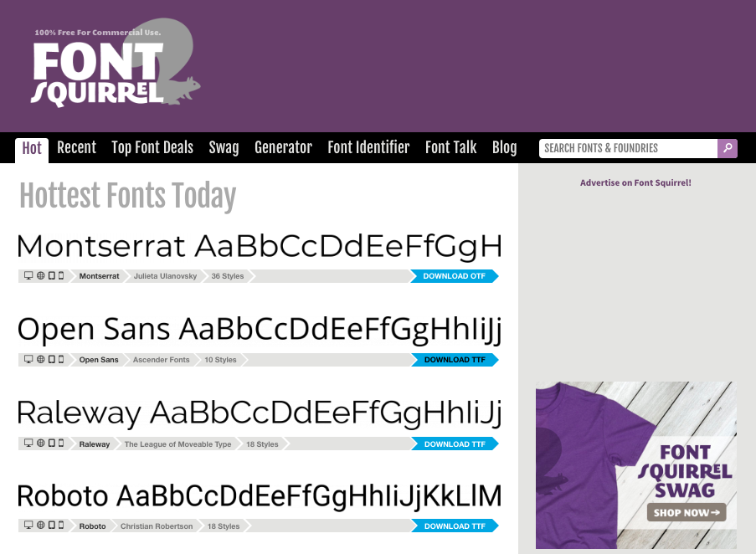The height and width of the screenshot is (554, 756).
Task: Click the Roboto name tag in its info bar
Action: 93,526
